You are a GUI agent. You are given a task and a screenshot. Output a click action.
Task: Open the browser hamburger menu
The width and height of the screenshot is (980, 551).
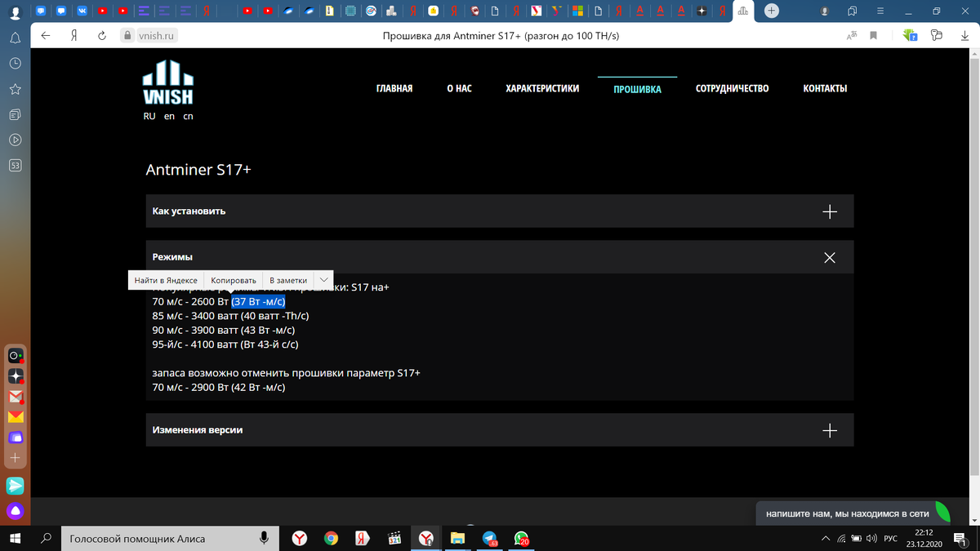[879, 11]
